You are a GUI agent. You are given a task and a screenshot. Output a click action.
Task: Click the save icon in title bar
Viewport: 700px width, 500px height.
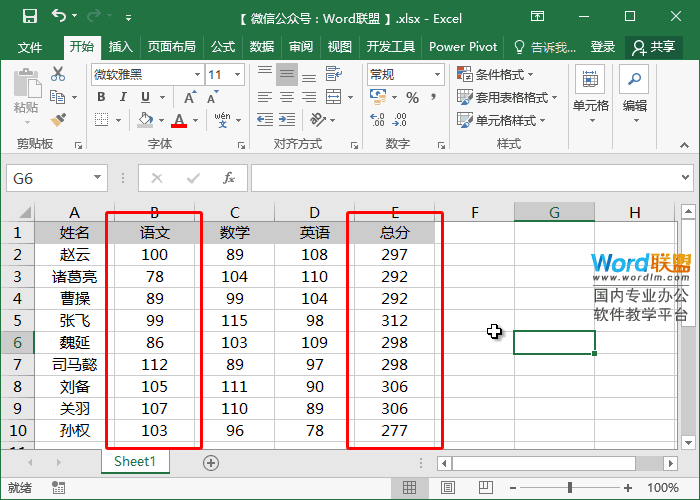(29, 16)
